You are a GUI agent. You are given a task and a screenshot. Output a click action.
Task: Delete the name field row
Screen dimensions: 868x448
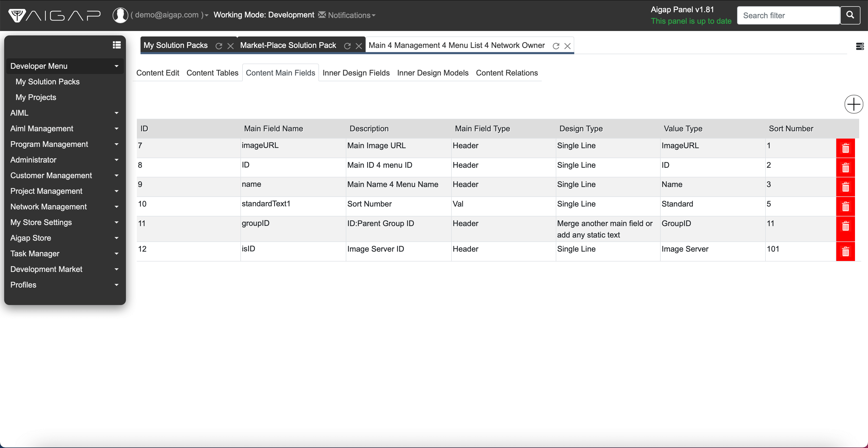tap(845, 187)
